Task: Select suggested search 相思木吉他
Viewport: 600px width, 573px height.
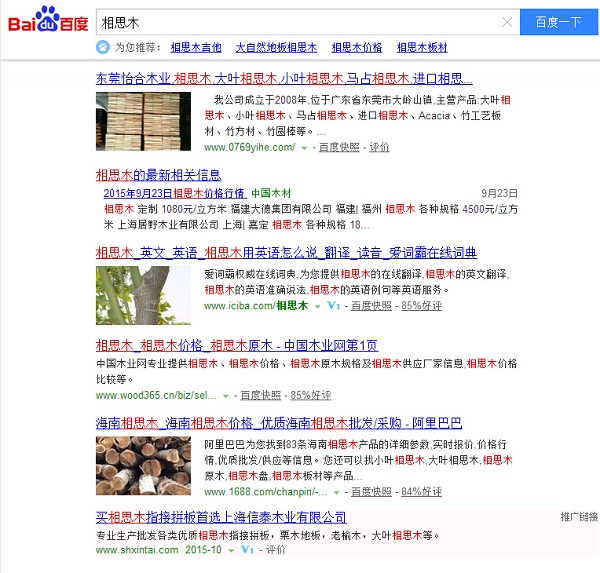Action: (x=195, y=47)
